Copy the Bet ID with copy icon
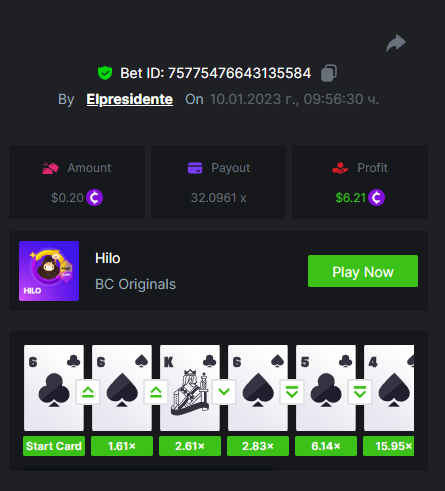Image resolution: width=445 pixels, height=491 pixels. coord(329,73)
